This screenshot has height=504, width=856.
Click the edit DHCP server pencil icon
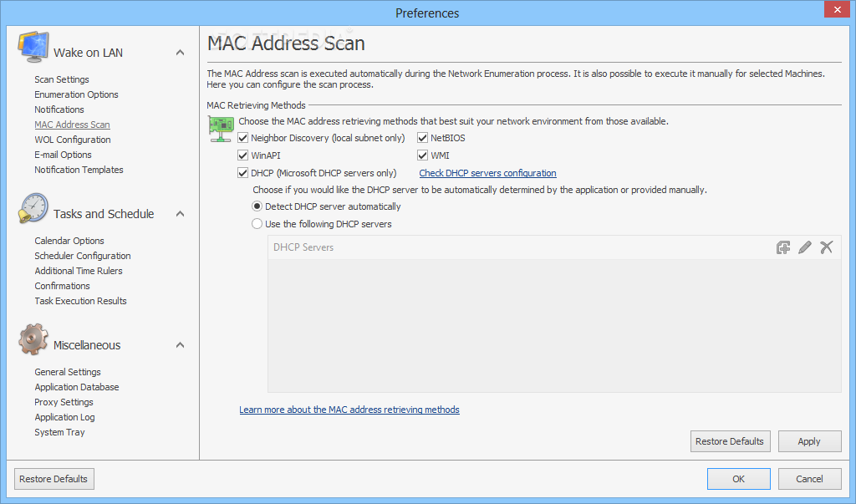[x=805, y=247]
